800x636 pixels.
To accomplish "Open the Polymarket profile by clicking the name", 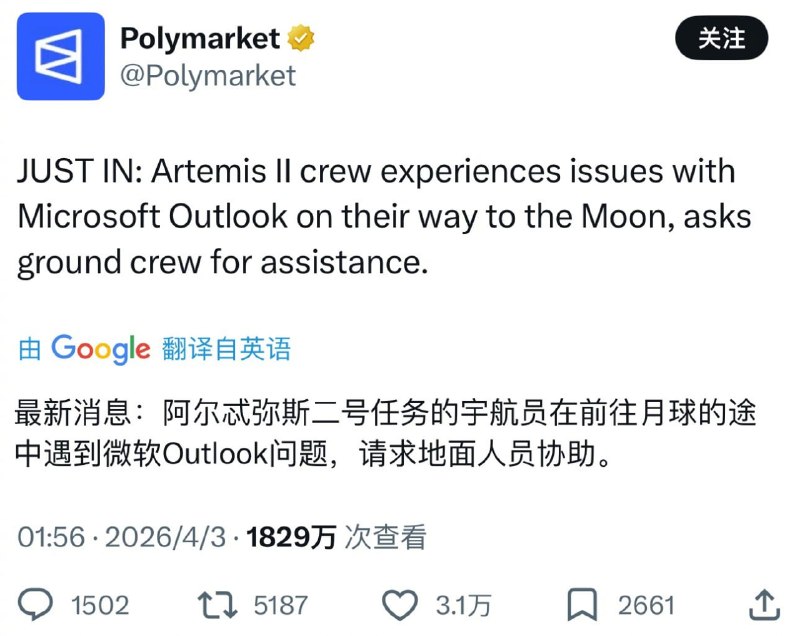I will 199,38.
